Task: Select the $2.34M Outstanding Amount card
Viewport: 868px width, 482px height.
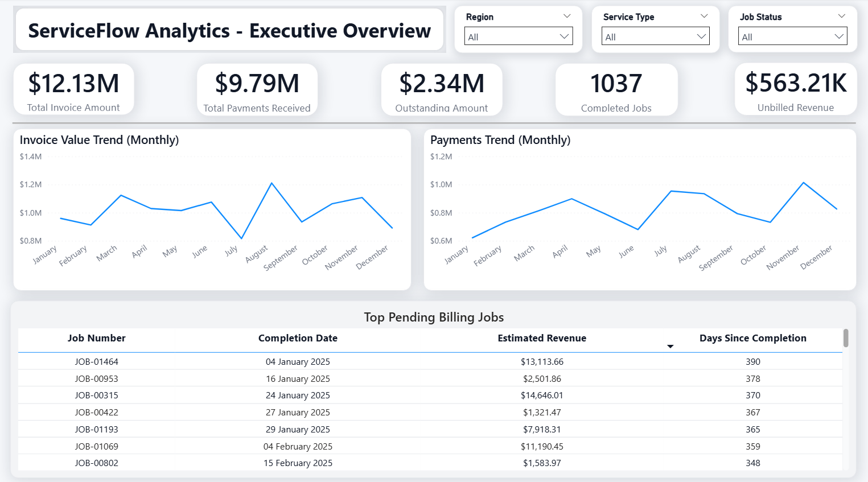Action: pos(442,89)
